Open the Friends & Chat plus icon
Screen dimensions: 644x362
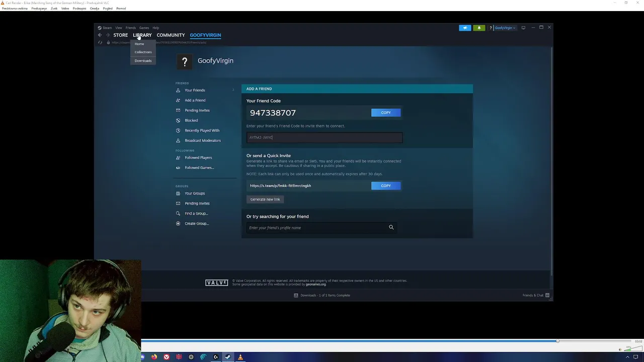coord(547,295)
